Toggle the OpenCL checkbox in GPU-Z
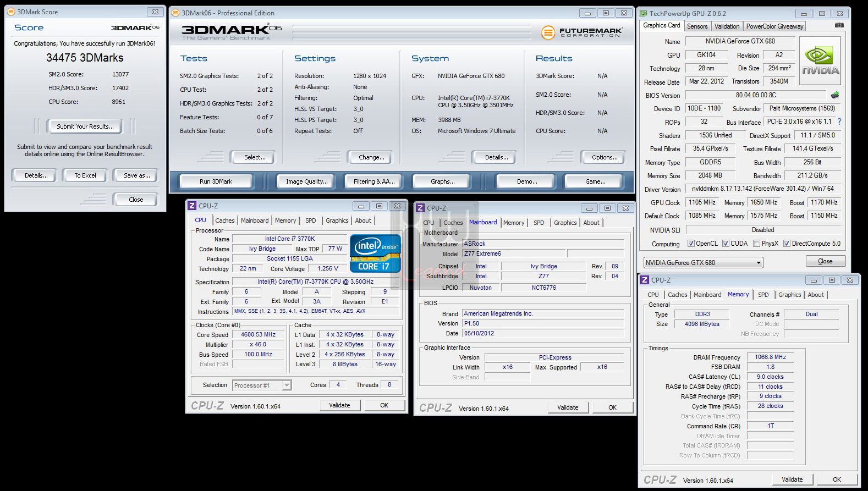Image resolution: width=868 pixels, height=491 pixels. [x=691, y=244]
